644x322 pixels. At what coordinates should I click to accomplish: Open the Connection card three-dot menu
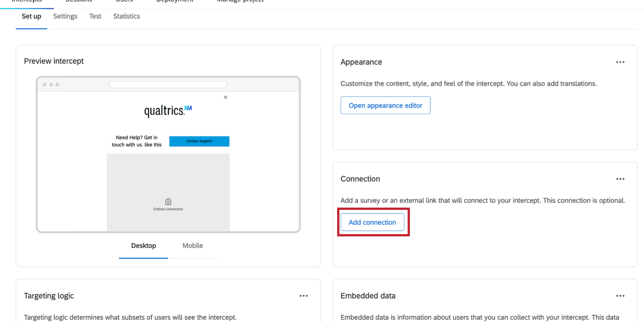pos(620,179)
